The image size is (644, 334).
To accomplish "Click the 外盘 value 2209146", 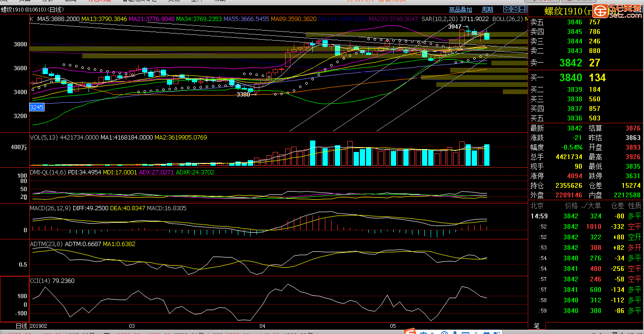I will point(569,195).
